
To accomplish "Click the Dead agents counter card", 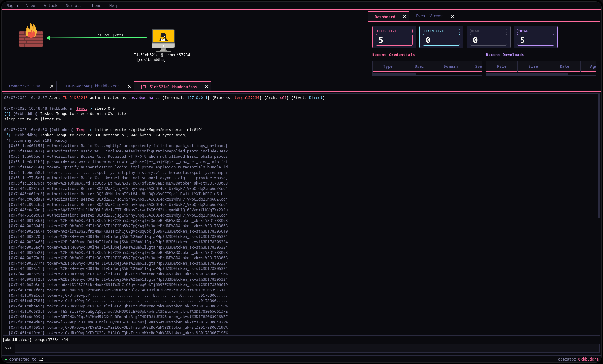I will pyautogui.click(x=489, y=37).
